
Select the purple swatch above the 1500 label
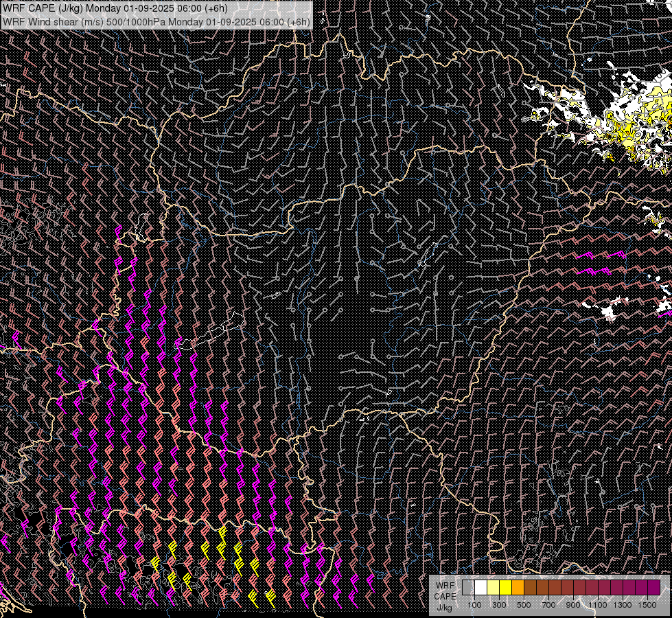coord(653,588)
